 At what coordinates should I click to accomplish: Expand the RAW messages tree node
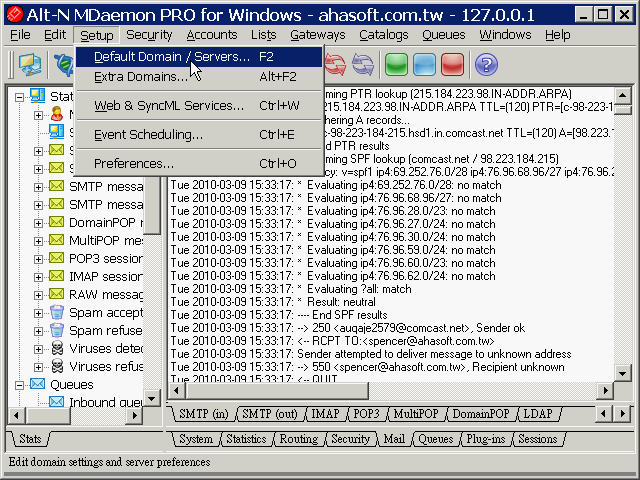(38, 295)
